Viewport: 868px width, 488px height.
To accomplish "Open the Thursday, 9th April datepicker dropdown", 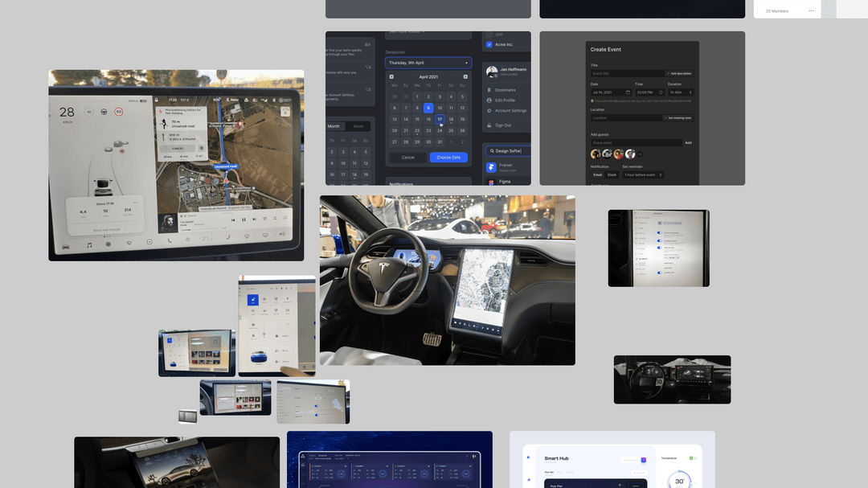I will click(x=428, y=64).
